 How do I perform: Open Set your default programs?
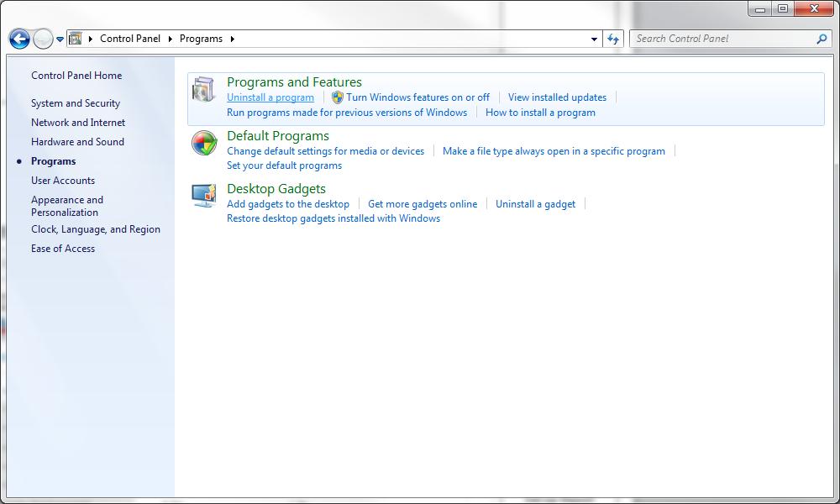pyautogui.click(x=285, y=165)
